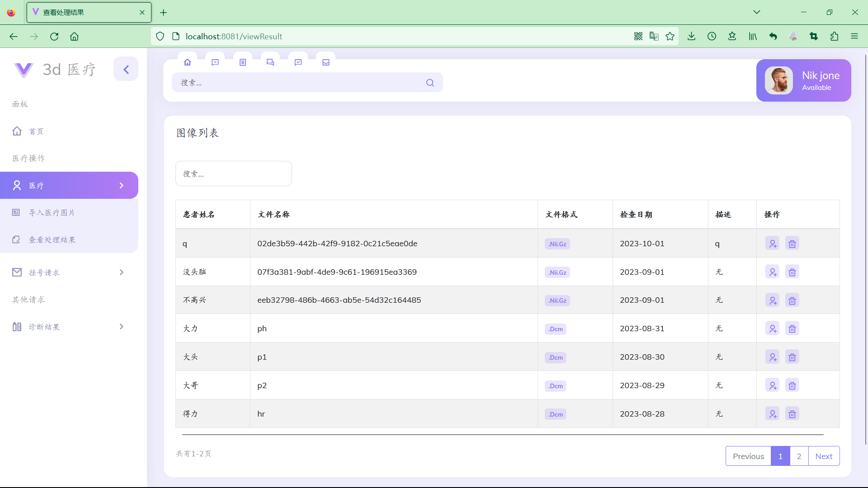Click the table horizontal scrollbar
This screenshot has width=868, height=488.
tap(503, 435)
